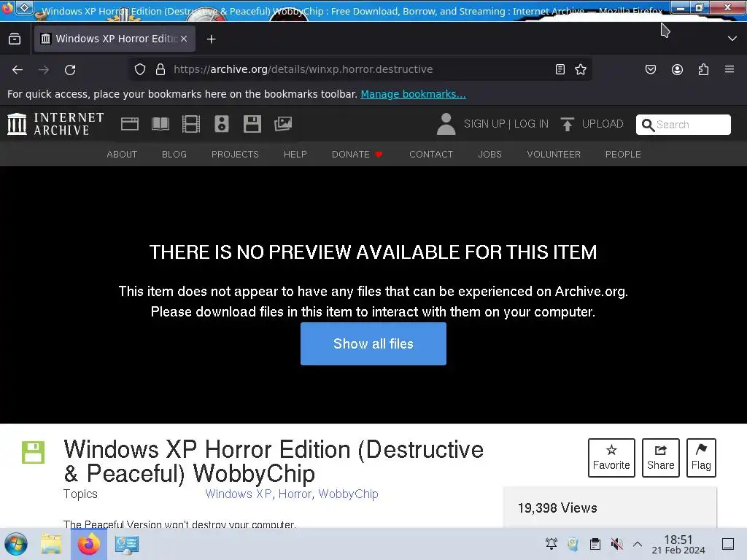Open the Windows XP topic link

pyautogui.click(x=239, y=494)
